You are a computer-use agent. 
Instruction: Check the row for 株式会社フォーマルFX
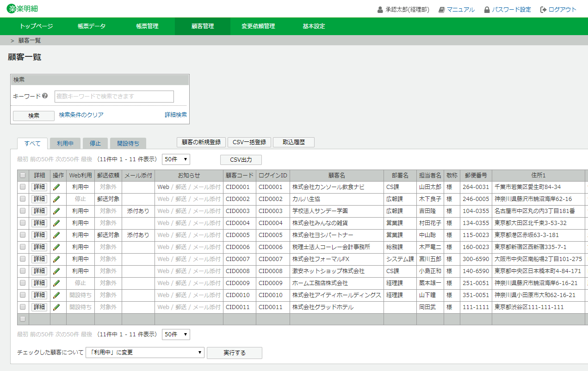point(23,259)
